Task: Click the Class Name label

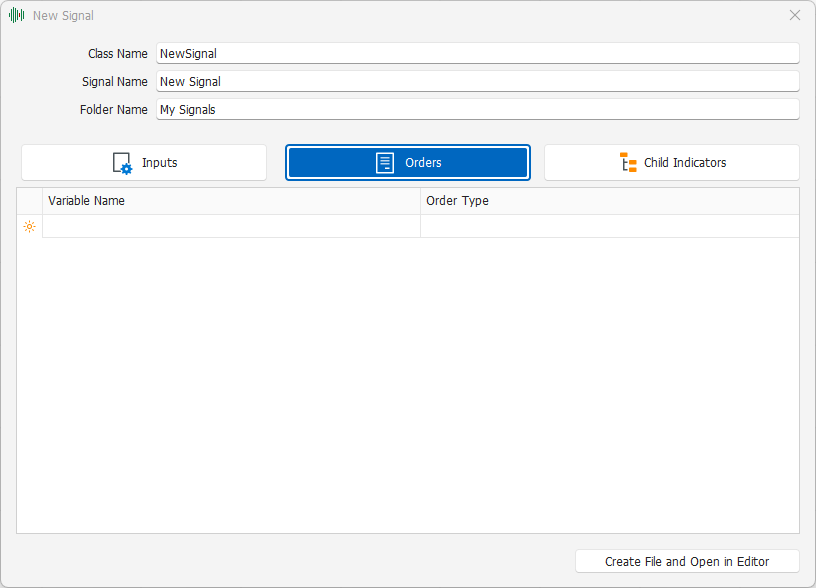Action: tap(118, 54)
